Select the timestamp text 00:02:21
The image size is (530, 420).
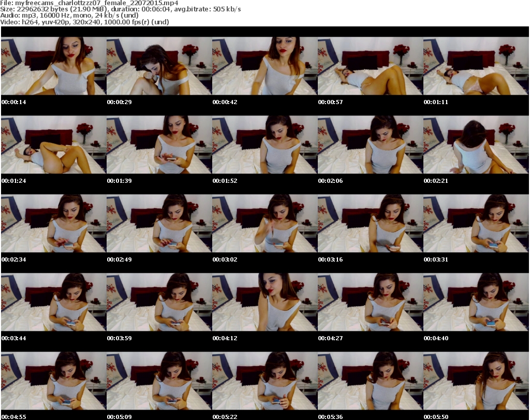(436, 181)
